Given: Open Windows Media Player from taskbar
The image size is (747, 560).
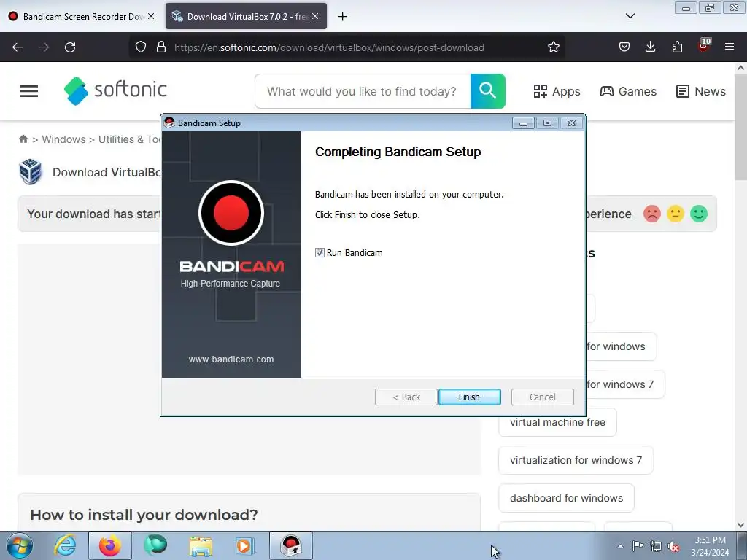Looking at the screenshot, I should click(245, 545).
